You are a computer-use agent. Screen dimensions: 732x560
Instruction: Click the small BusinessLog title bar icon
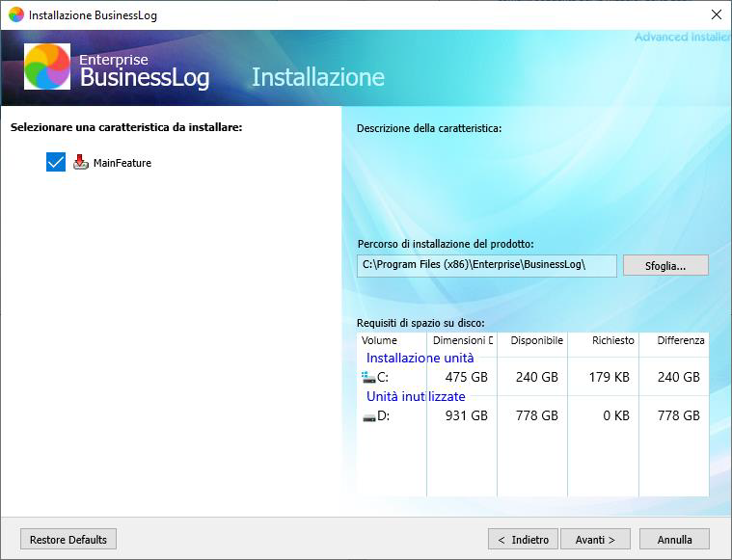(15, 14)
